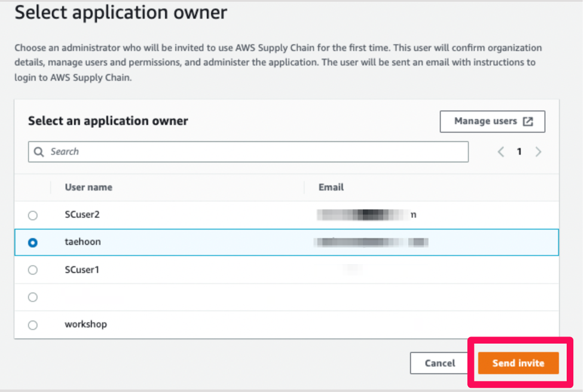Open external link icon on Manage users
The width and height of the screenshot is (584, 392).
pos(528,121)
